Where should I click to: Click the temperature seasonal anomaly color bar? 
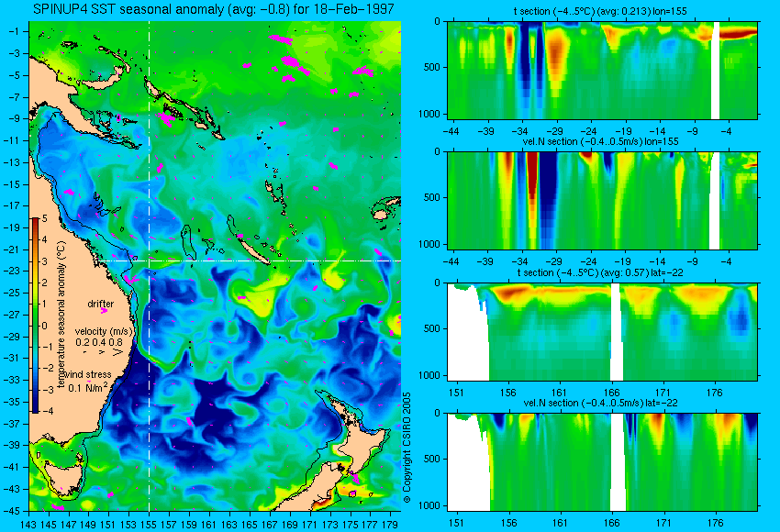(36, 316)
